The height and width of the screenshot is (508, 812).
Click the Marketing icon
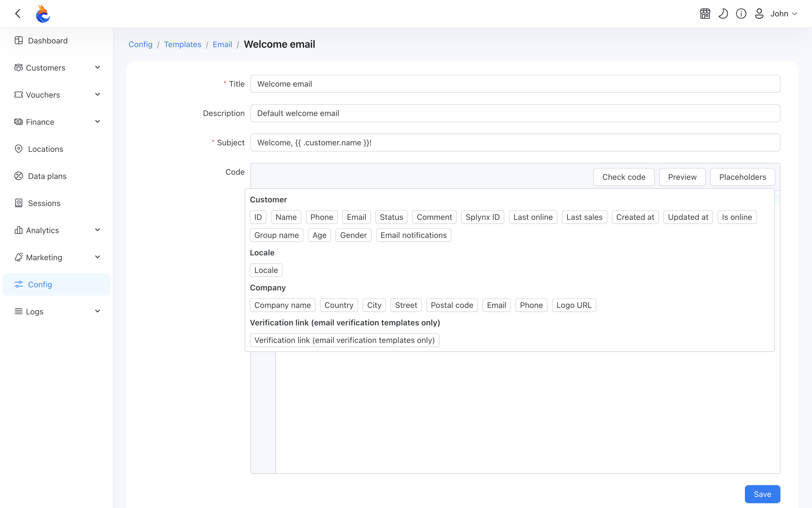(19, 257)
